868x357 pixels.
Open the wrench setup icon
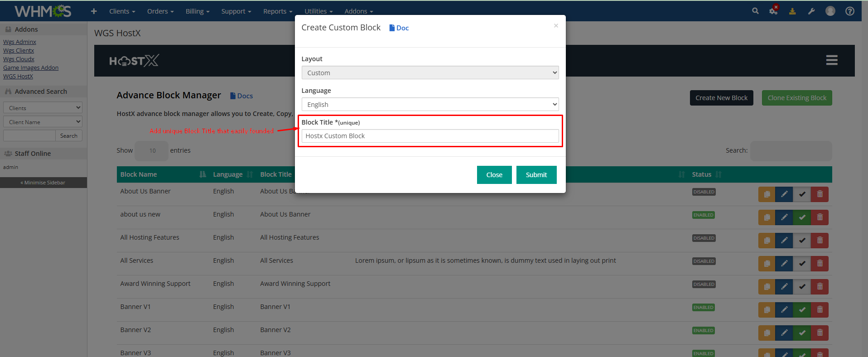[811, 11]
